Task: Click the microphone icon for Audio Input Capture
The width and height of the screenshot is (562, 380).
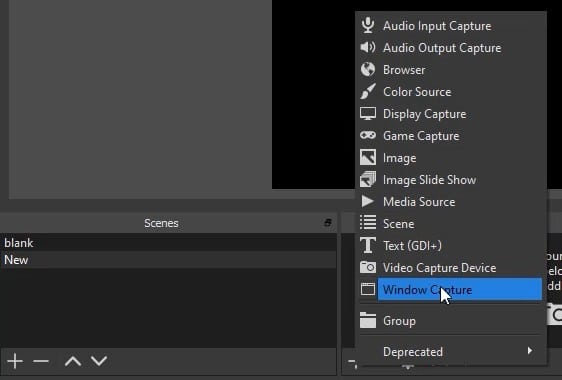Action: pos(368,25)
